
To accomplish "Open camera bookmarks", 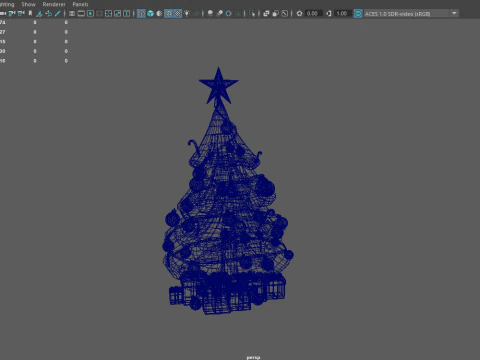I will coord(30,13).
